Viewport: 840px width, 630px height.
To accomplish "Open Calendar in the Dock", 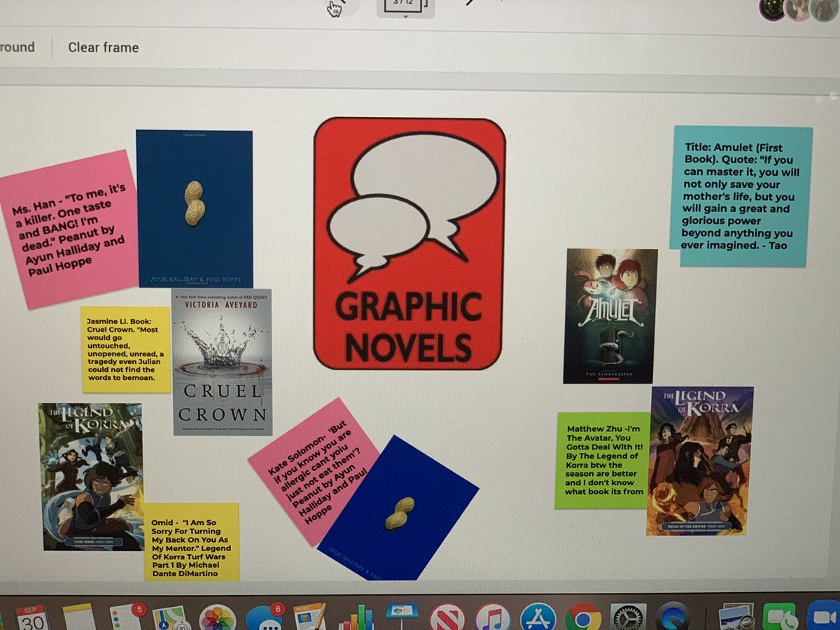I will tap(31, 617).
